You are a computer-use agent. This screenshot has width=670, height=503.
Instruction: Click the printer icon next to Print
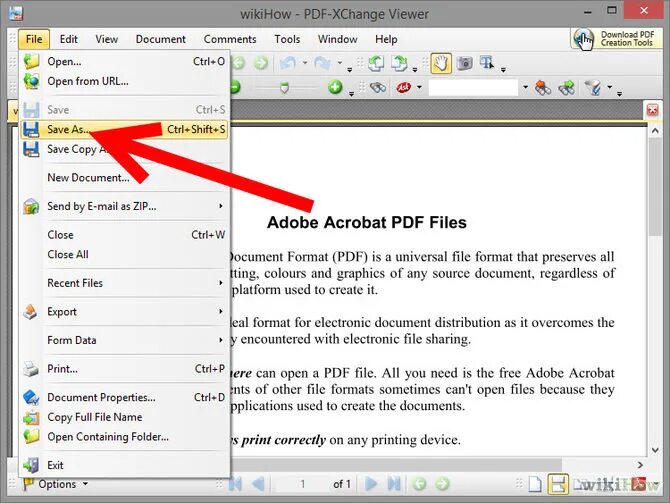coord(31,369)
